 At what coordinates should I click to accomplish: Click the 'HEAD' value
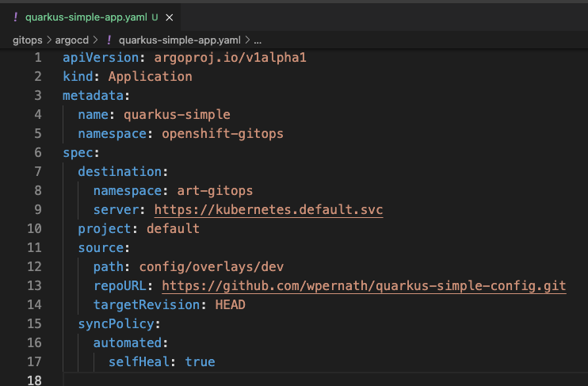(x=231, y=305)
